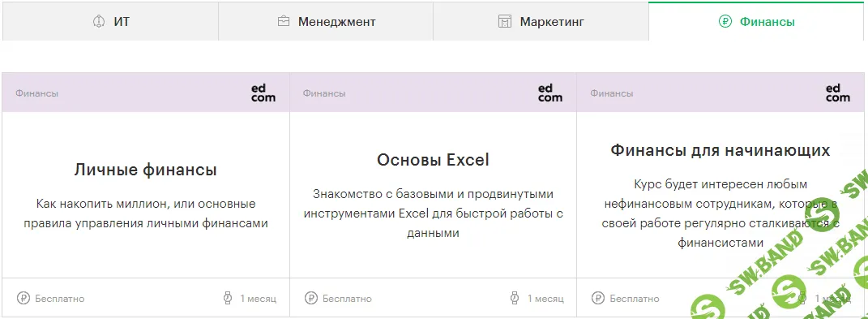Click ruble icon in Личные финансы card footer
868x319 pixels.
click(x=24, y=299)
